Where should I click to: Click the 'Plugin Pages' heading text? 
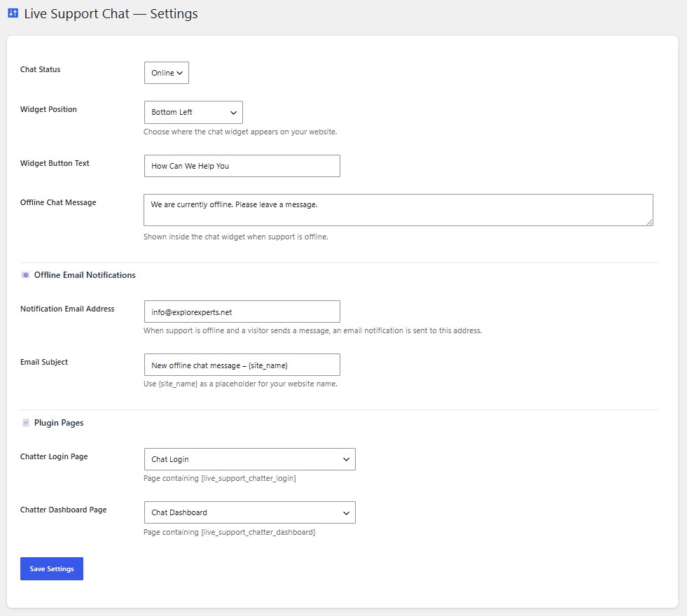coord(59,423)
